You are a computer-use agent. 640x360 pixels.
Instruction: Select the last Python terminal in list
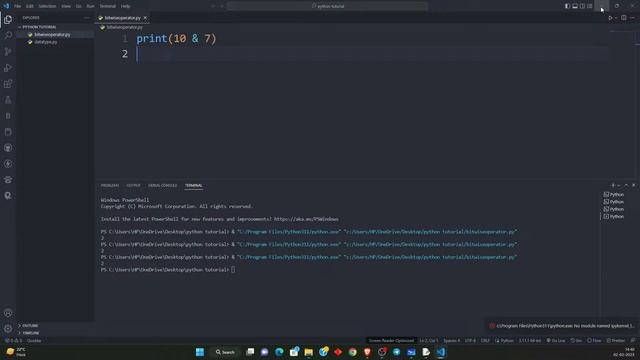point(613,216)
